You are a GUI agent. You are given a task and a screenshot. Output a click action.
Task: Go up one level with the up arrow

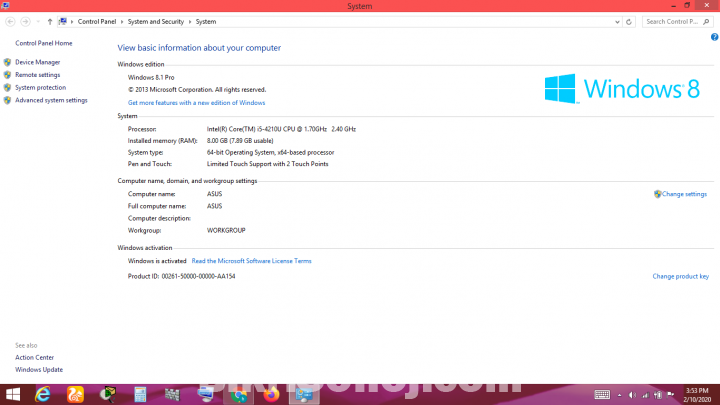click(x=50, y=22)
